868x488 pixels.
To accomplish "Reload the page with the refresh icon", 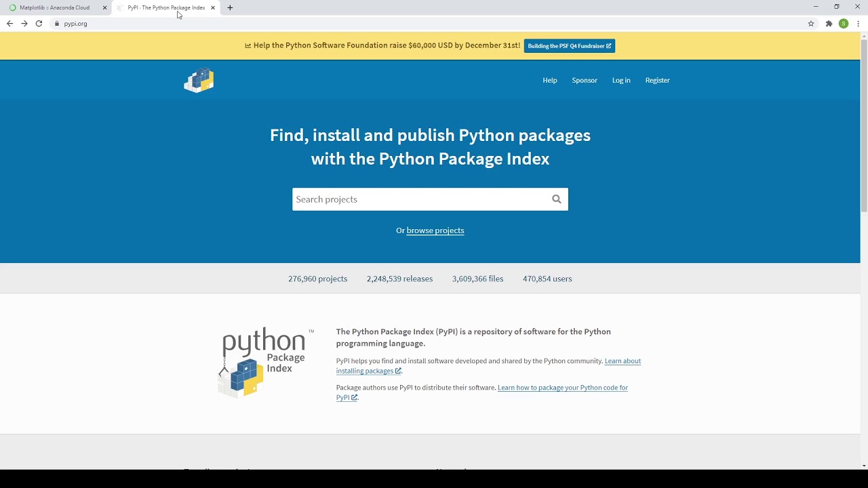I will point(39,24).
